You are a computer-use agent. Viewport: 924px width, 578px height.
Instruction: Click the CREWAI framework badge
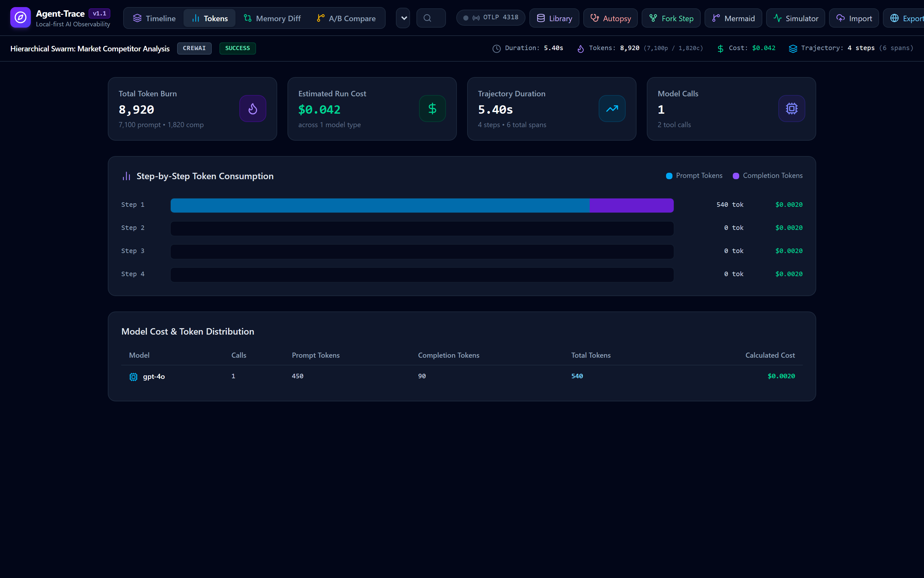coord(194,48)
